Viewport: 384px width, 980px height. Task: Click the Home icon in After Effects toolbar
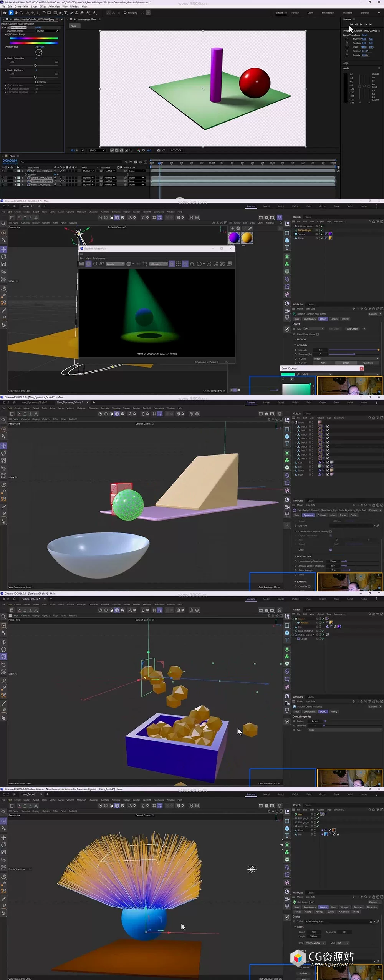tap(5, 13)
